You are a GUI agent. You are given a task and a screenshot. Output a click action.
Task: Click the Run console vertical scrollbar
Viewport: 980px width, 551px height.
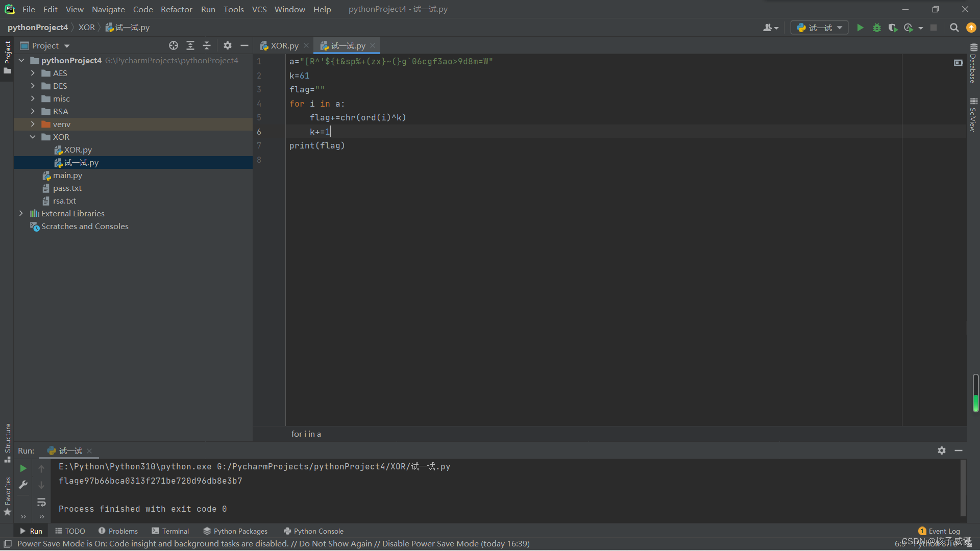[963, 487]
